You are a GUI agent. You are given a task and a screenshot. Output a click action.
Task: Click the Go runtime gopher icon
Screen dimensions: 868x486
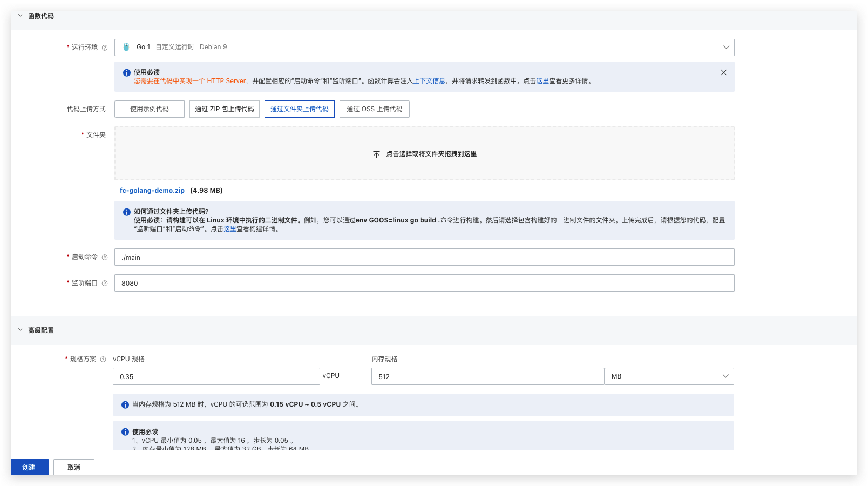126,47
